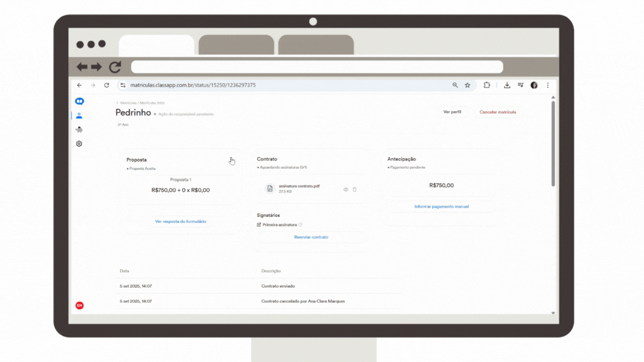The width and height of the screenshot is (644, 362).
Task: Select the second gray mockup tab
Action: pyautogui.click(x=236, y=45)
